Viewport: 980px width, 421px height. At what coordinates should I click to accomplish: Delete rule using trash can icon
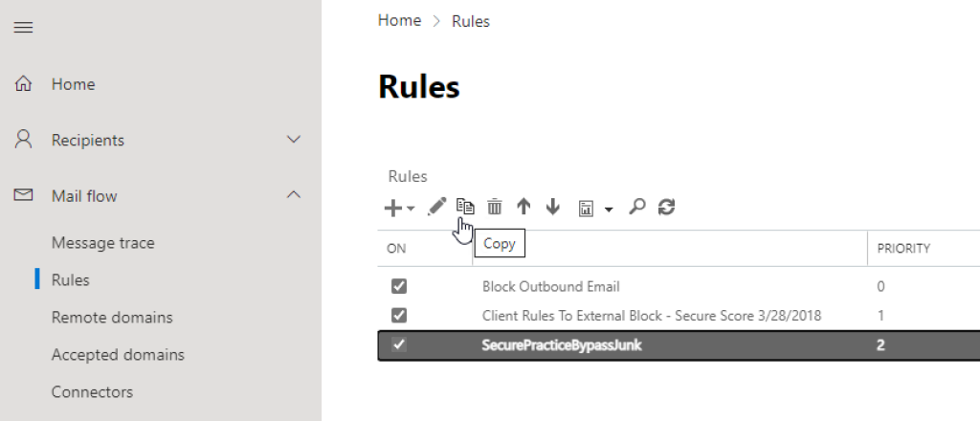(495, 207)
